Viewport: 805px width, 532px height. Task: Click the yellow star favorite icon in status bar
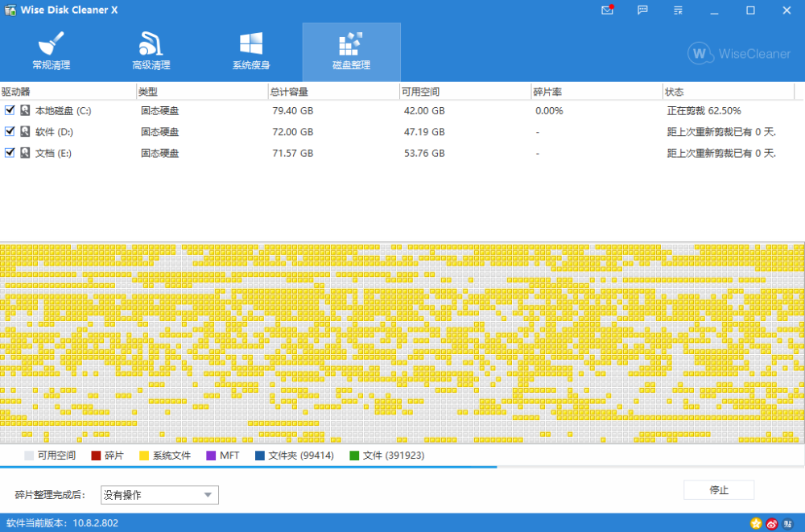(756, 523)
